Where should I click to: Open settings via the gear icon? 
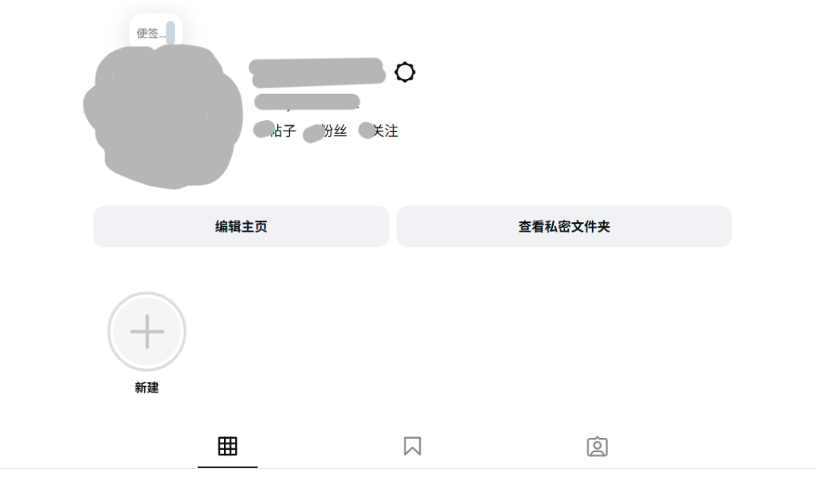click(405, 72)
